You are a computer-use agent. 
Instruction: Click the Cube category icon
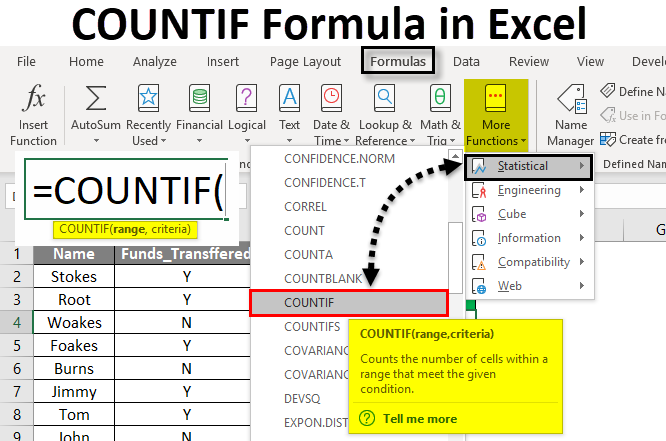pos(479,214)
